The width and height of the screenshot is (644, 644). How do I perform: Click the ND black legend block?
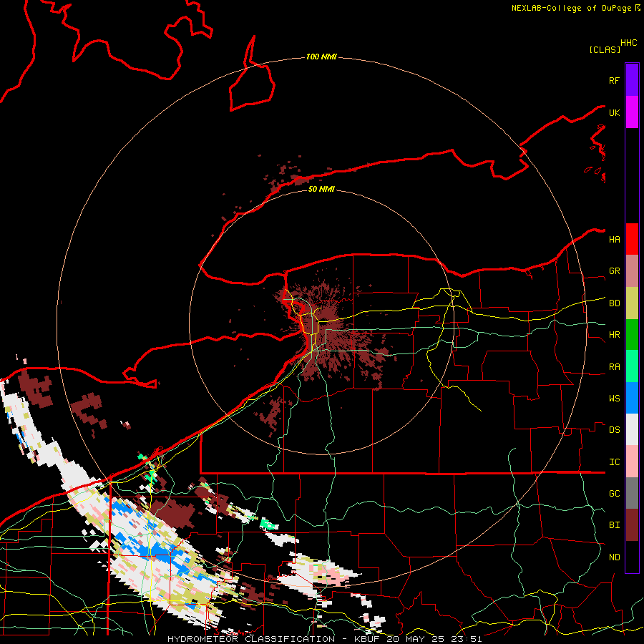[x=632, y=557]
